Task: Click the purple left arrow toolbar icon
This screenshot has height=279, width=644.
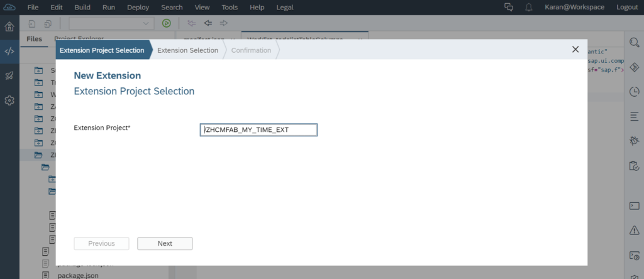Action: tap(191, 23)
